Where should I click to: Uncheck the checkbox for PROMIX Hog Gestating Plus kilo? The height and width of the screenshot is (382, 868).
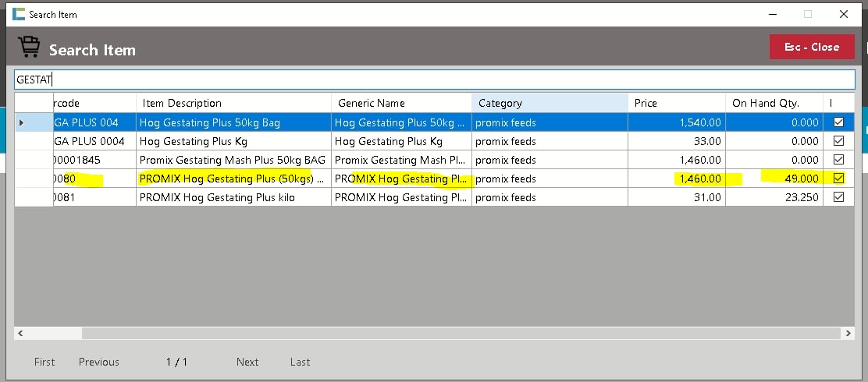coord(838,197)
